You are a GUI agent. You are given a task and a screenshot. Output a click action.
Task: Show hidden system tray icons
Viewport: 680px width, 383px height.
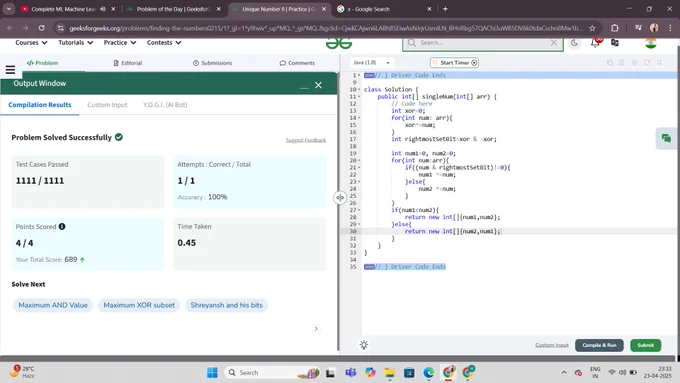point(564,373)
